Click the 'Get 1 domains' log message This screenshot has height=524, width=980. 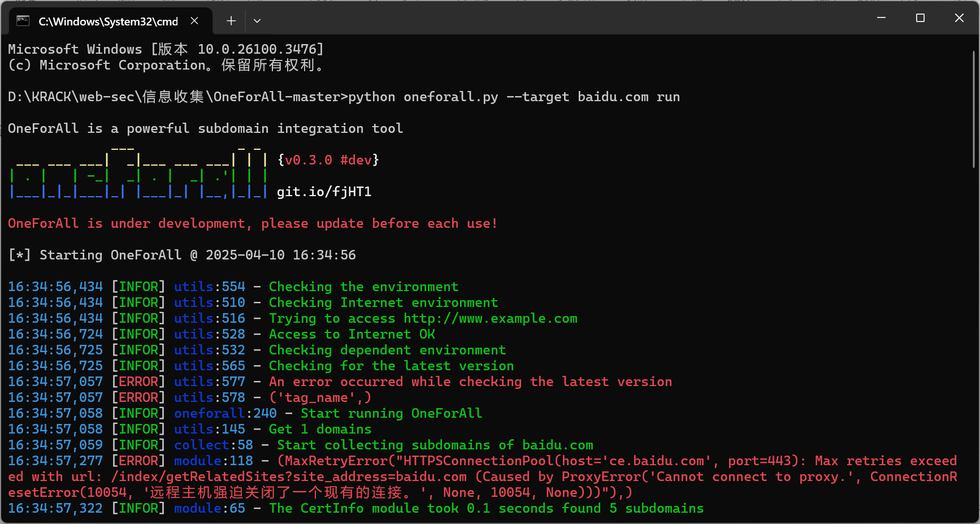click(x=320, y=429)
